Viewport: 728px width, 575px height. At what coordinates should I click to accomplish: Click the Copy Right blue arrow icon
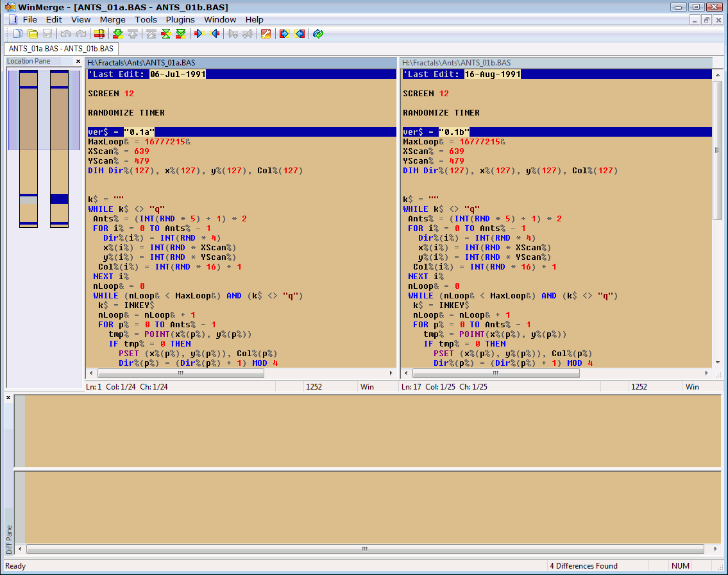(199, 33)
